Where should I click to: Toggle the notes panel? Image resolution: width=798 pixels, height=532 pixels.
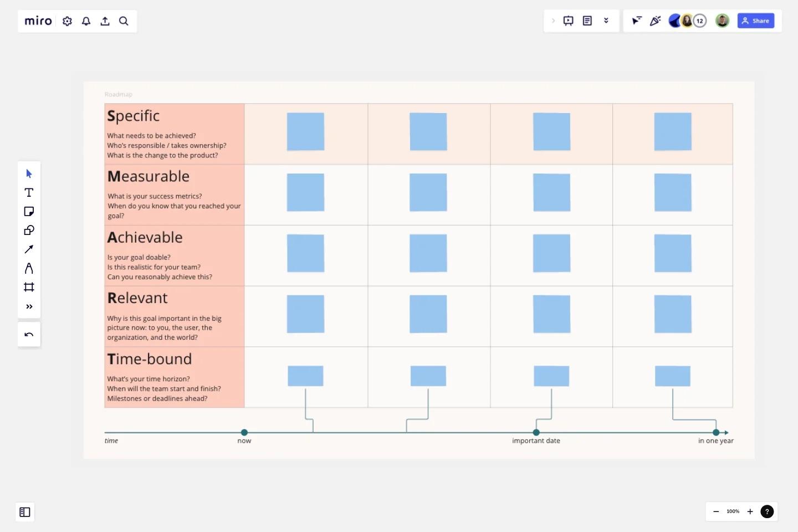coord(587,21)
